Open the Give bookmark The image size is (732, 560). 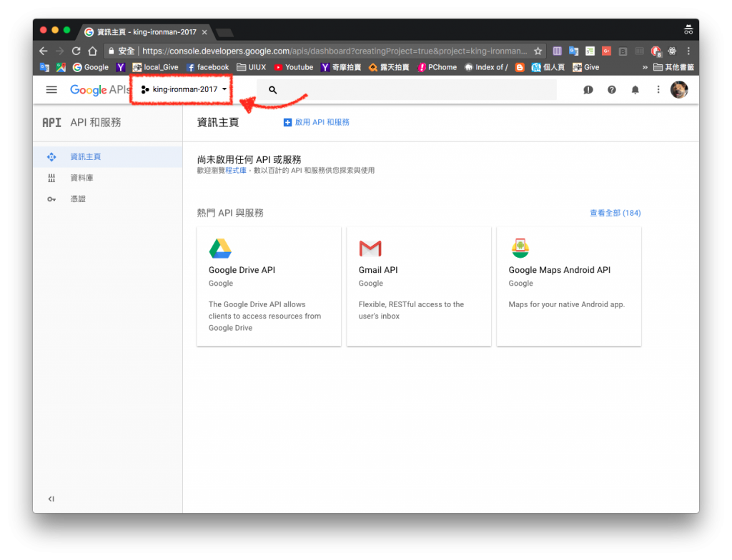pos(586,67)
